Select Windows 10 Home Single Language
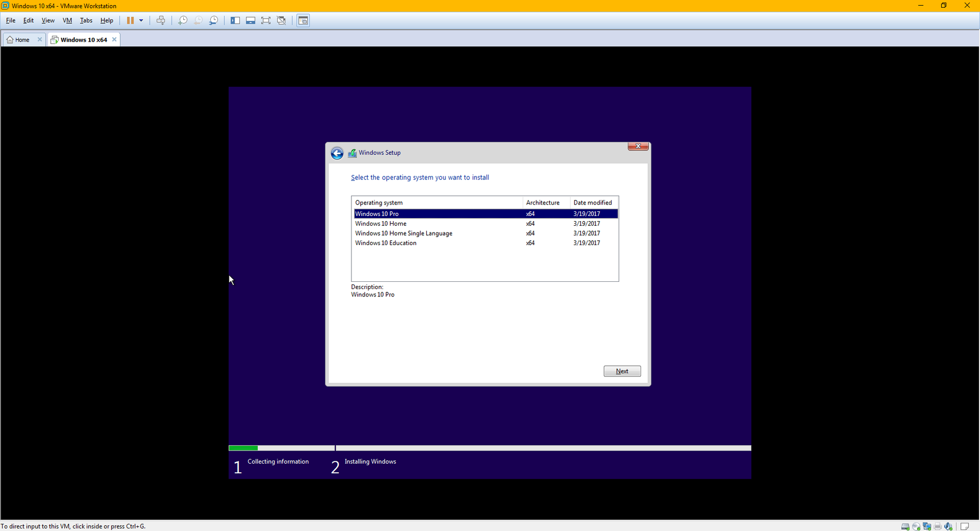Image resolution: width=980 pixels, height=531 pixels. [x=486, y=234]
